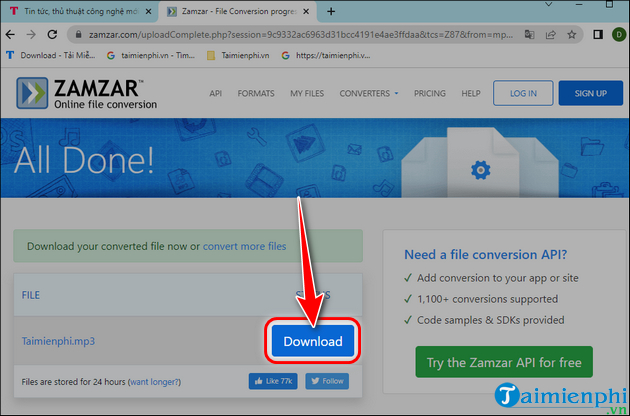The width and height of the screenshot is (630, 416).
Task: Open the taimienphi.vn - Tìm bookmark
Action: (x=151, y=55)
